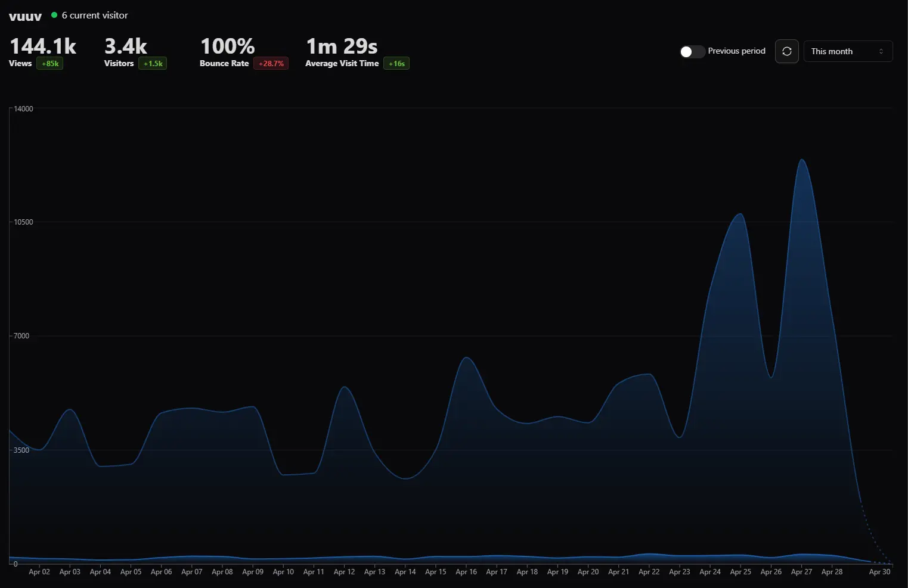Image resolution: width=908 pixels, height=588 pixels.
Task: Click the 6 current visitor label
Action: pos(95,15)
